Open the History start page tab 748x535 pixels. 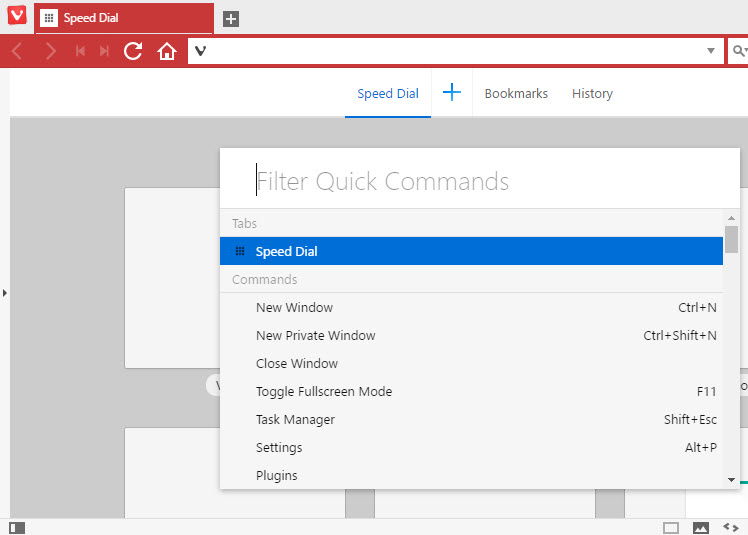pyautogui.click(x=592, y=94)
